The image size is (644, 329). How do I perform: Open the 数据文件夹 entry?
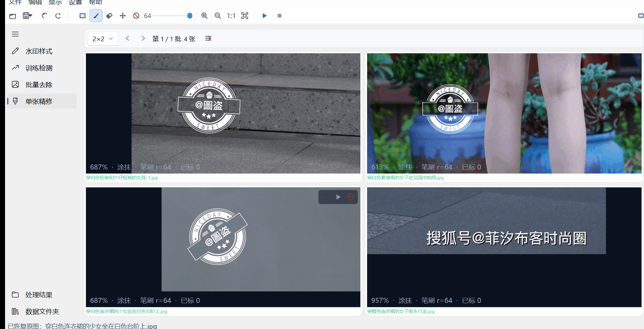point(42,312)
